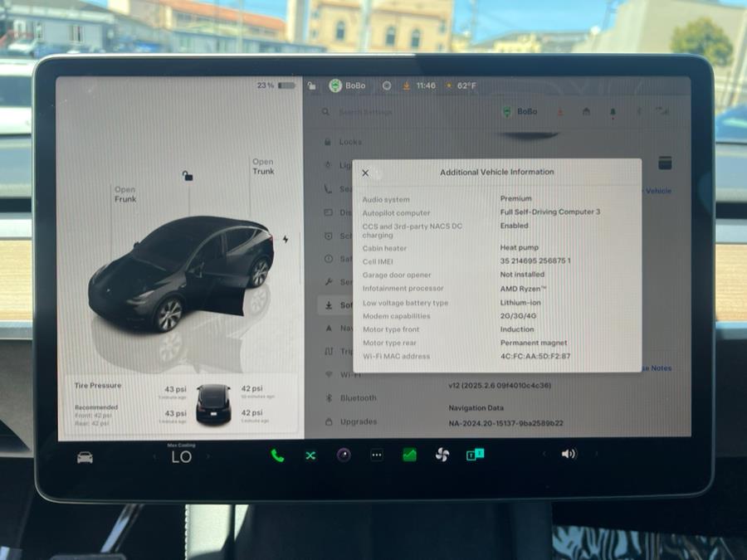The image size is (747, 560).
Task: Tap the 62°F temperature reading
Action: [466, 85]
